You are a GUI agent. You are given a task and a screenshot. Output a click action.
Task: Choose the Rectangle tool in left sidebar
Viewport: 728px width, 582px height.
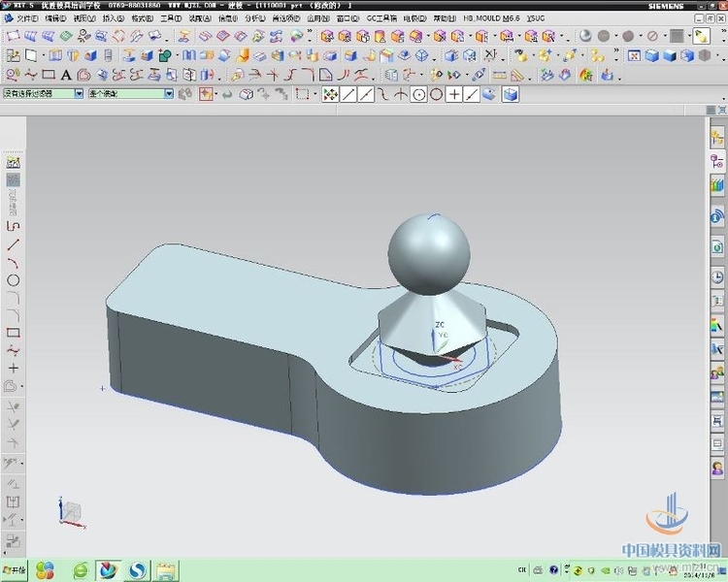coord(14,333)
